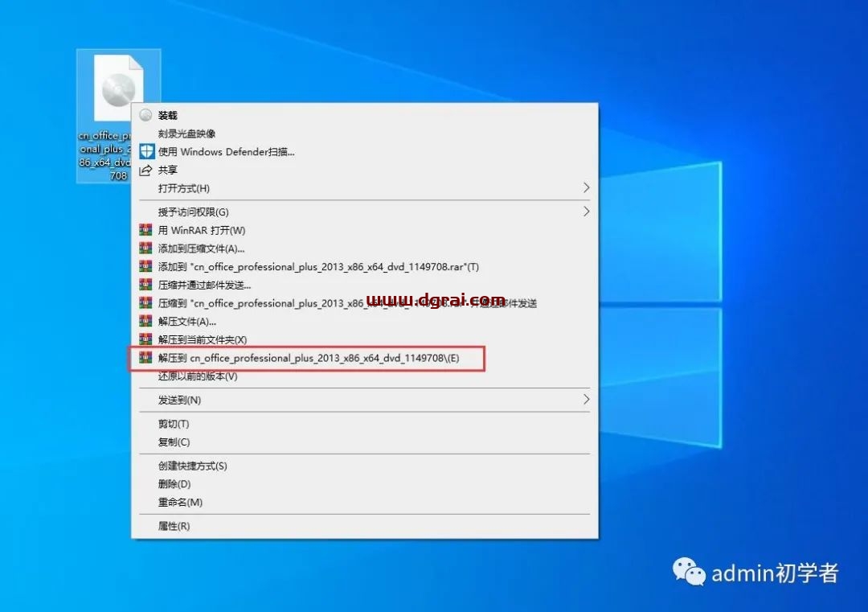Choose 解压到当前文件夹(X)
Image resolution: width=868 pixels, height=612 pixels.
tap(365, 339)
